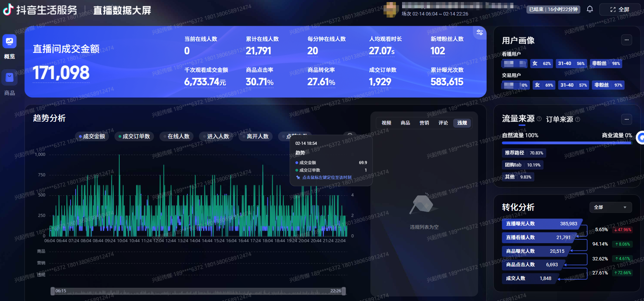Click the 其他 9.83% source tag
The height and width of the screenshot is (301, 644).
tap(518, 177)
